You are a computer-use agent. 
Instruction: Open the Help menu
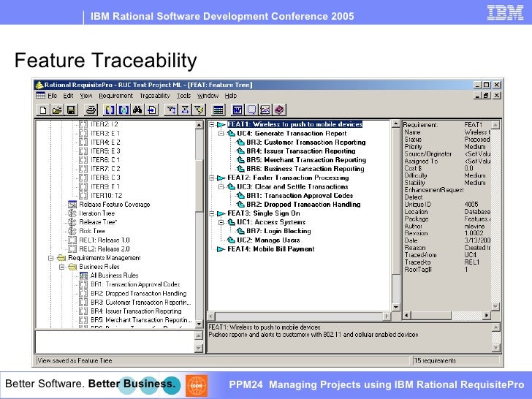tap(231, 96)
